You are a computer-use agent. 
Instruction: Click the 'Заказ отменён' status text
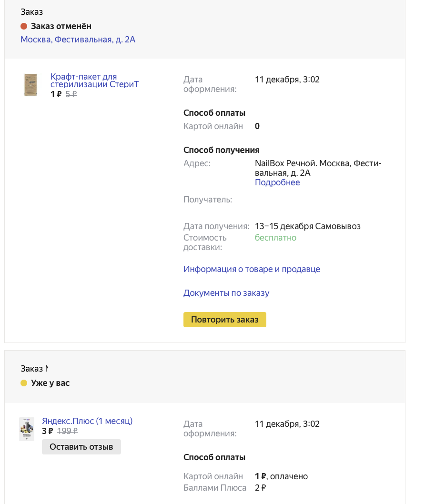(x=61, y=26)
